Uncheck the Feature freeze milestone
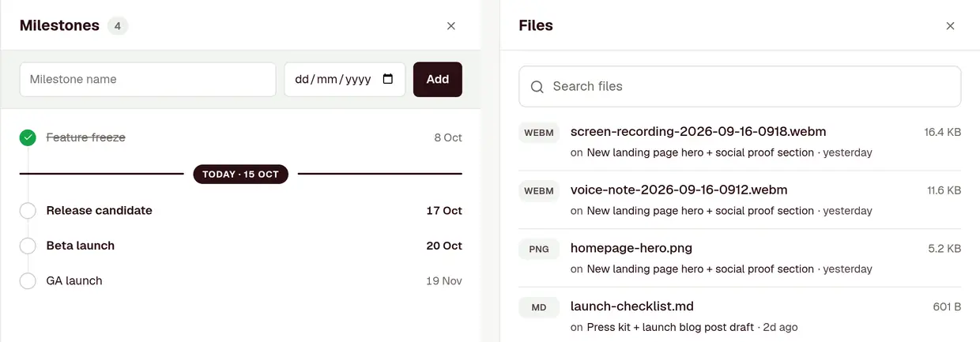The image size is (980, 342). click(x=28, y=137)
